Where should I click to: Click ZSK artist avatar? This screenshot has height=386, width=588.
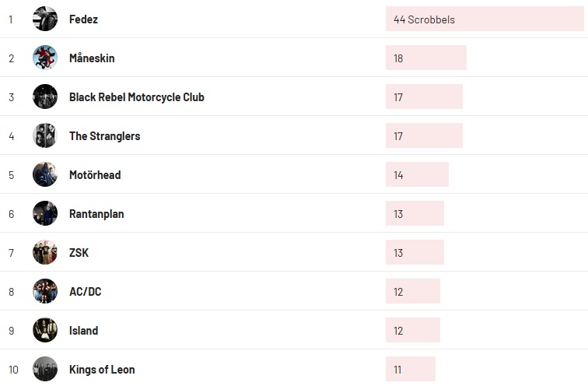[x=45, y=252]
